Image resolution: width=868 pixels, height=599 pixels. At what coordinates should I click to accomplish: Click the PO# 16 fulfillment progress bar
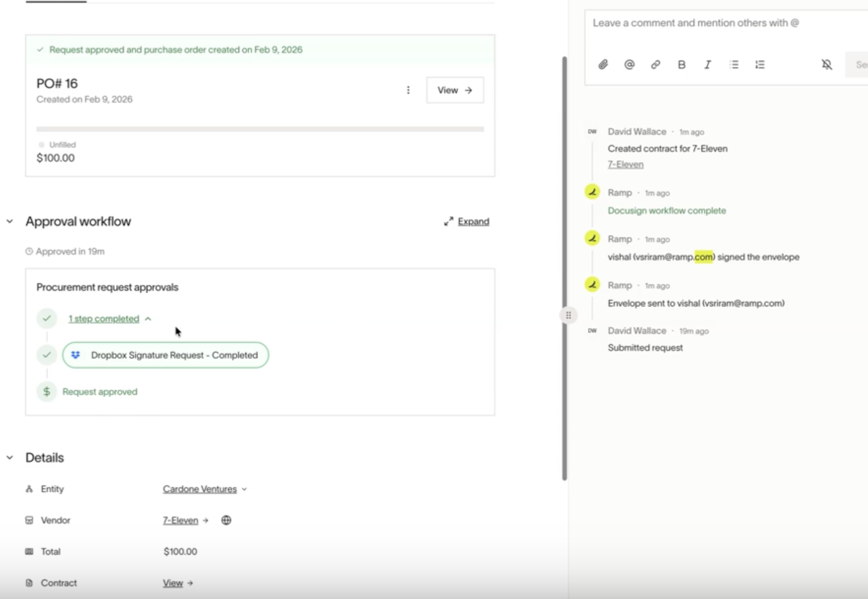(260, 129)
